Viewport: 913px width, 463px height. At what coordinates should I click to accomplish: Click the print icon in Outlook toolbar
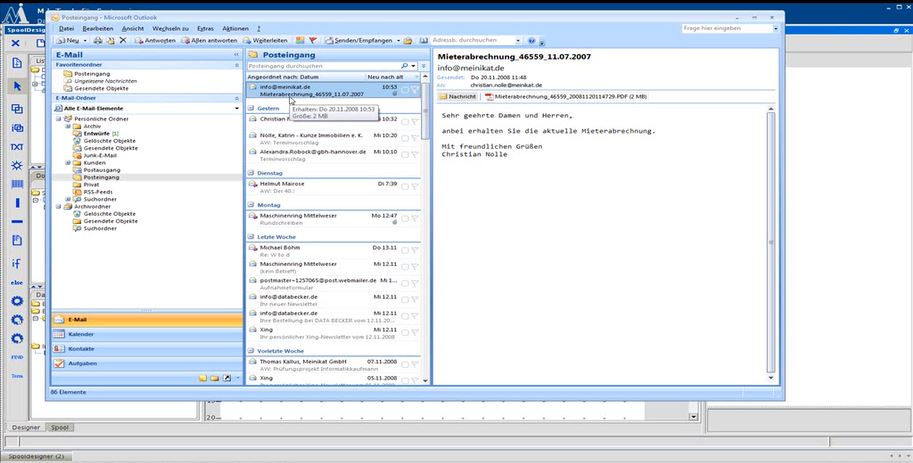(x=99, y=41)
